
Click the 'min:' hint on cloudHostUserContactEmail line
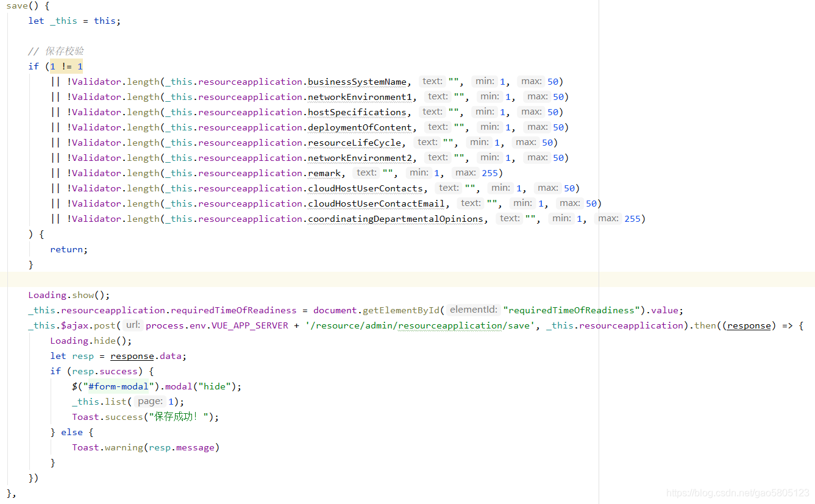tap(522, 203)
